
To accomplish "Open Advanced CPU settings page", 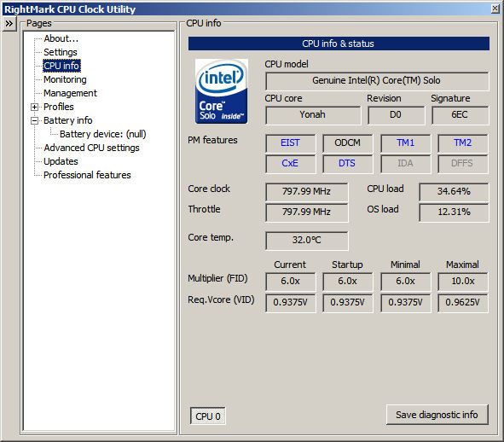I will coord(91,148).
